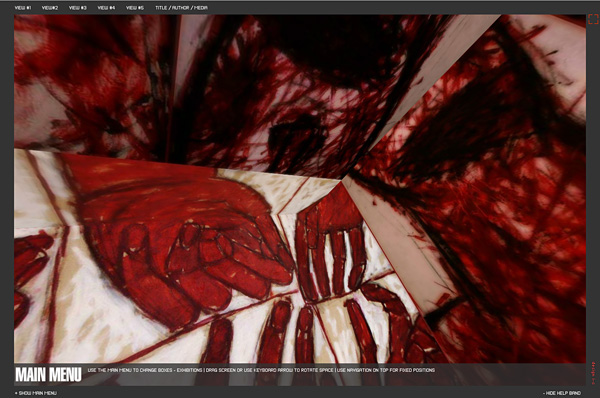This screenshot has width=600, height=398.
Task: Open the red vertical design credit link
Action: coord(593,373)
